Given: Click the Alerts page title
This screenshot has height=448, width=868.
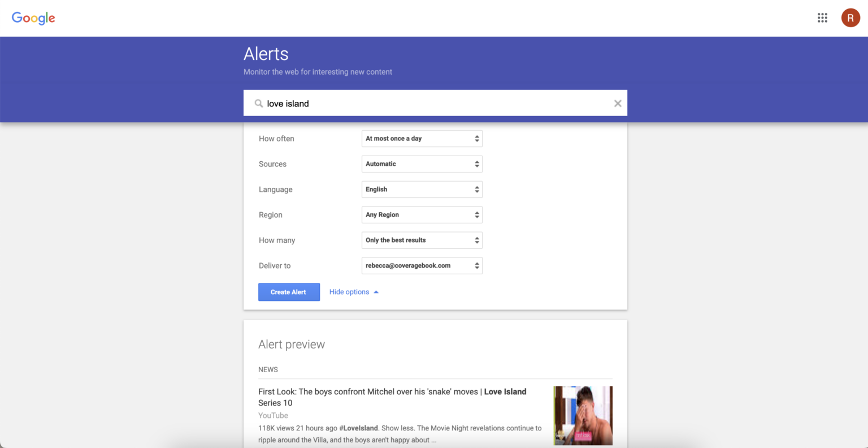Looking at the screenshot, I should pyautogui.click(x=266, y=54).
